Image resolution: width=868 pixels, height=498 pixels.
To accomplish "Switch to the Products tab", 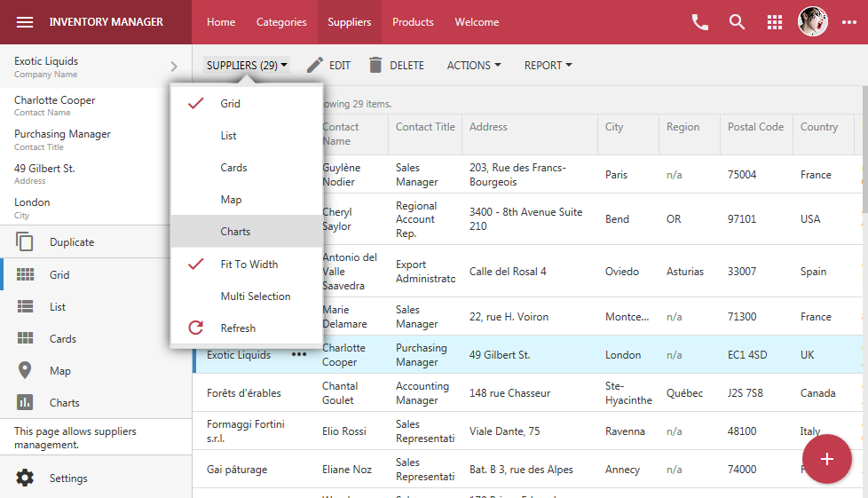I will click(413, 22).
